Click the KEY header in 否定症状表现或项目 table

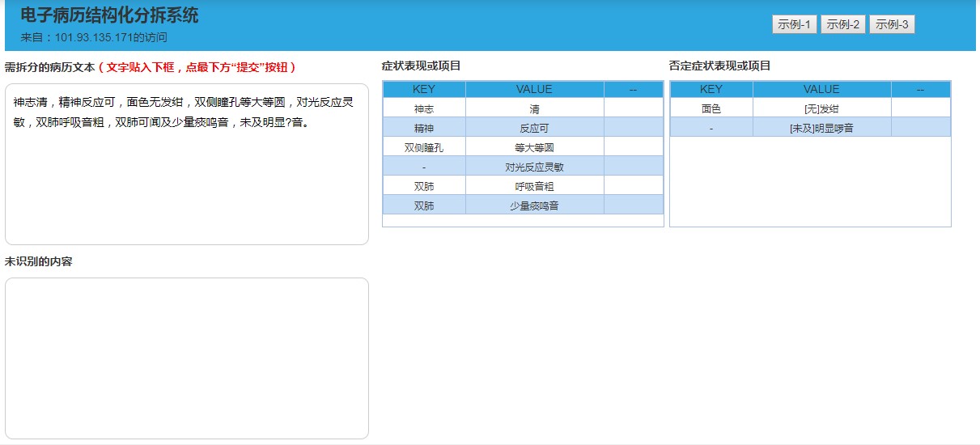(x=711, y=89)
